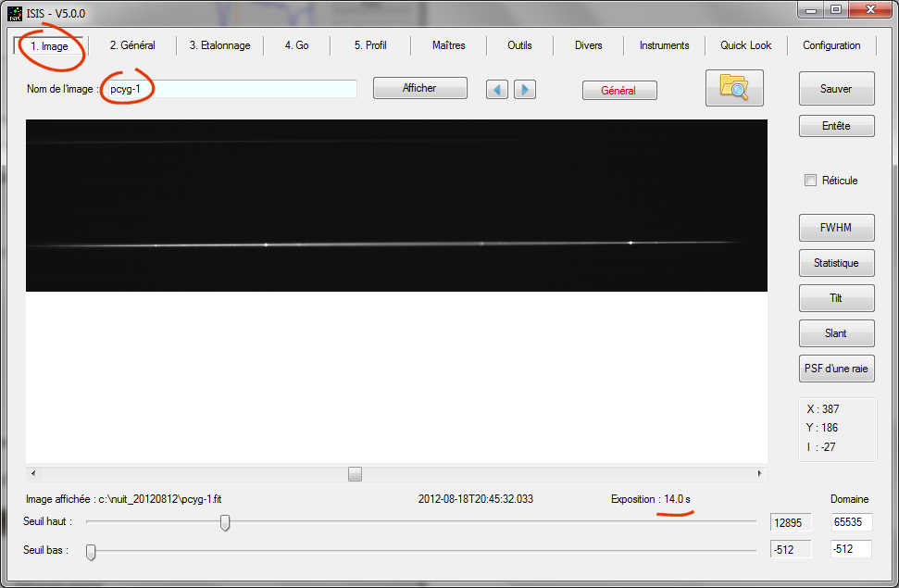Open the Outils tab
The width and height of the screenshot is (899, 588).
coord(519,45)
